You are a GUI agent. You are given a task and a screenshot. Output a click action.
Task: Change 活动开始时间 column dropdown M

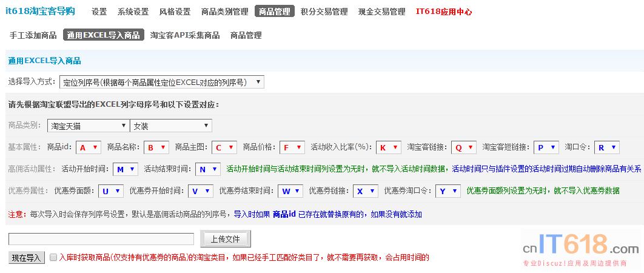(126, 169)
